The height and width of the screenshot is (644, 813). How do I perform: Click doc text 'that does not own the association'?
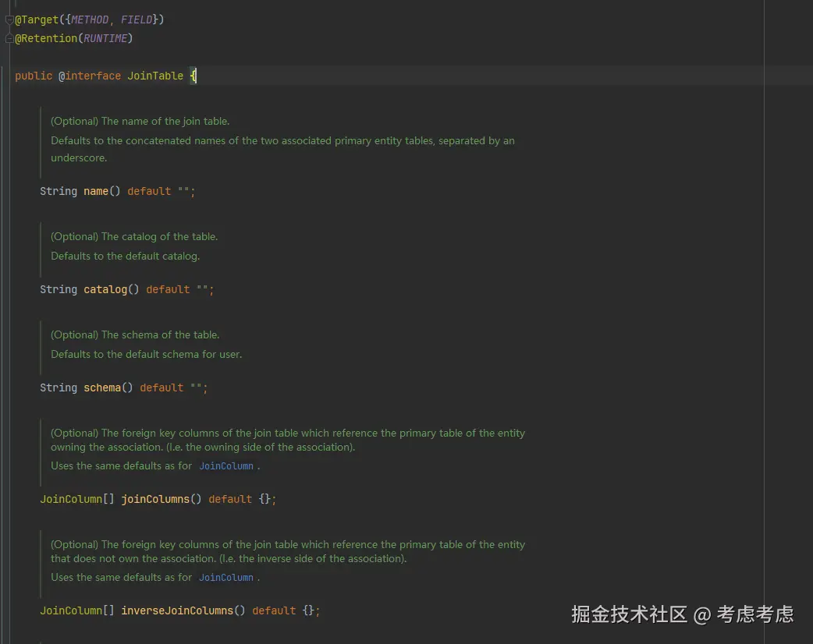point(133,558)
